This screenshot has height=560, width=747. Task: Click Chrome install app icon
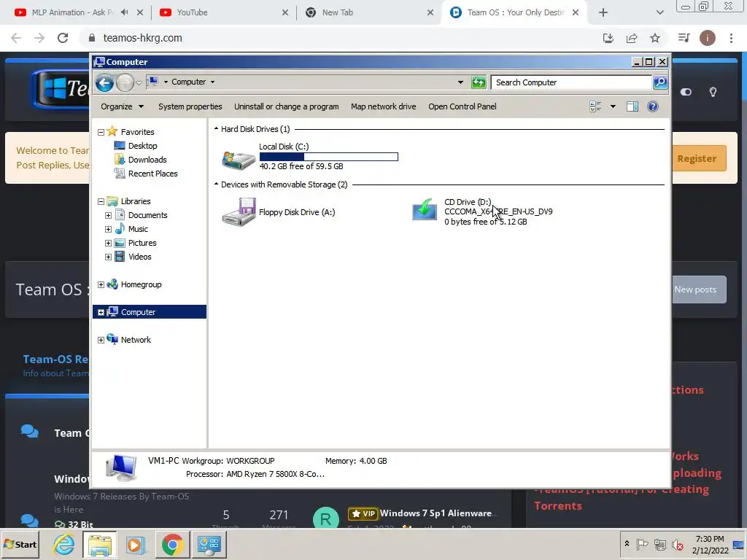pyautogui.click(x=608, y=38)
